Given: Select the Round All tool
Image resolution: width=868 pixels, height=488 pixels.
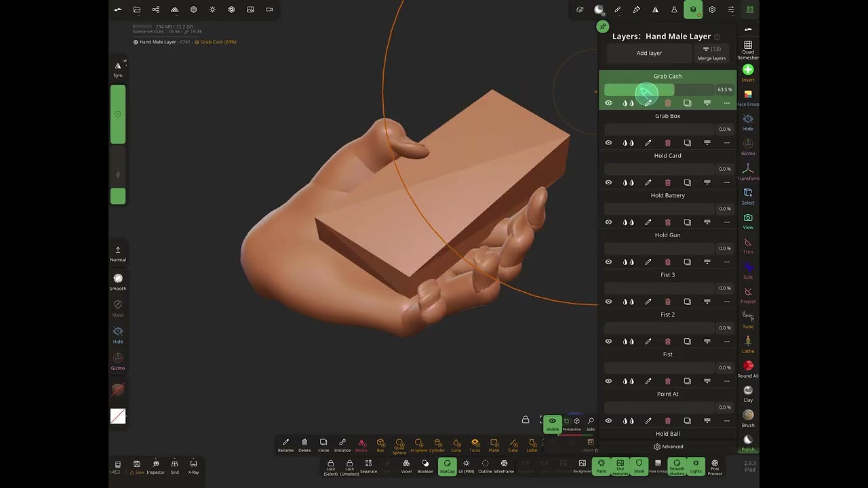Looking at the screenshot, I should [x=748, y=369].
